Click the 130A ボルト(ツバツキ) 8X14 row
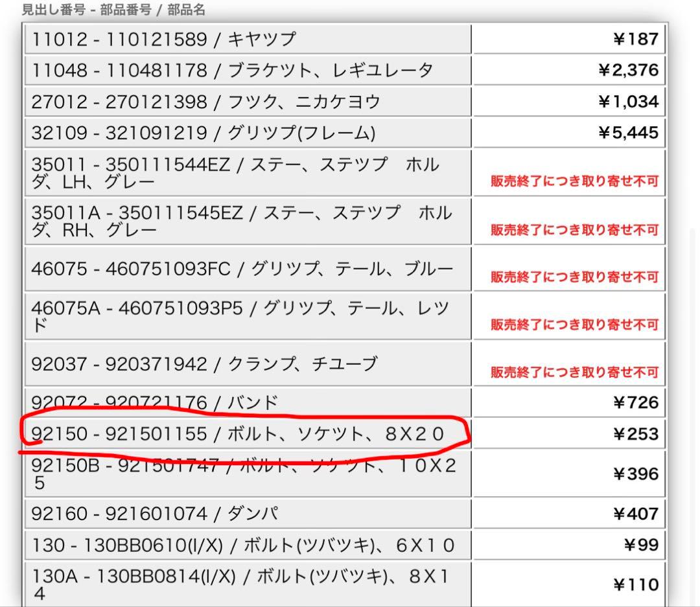Image resolution: width=700 pixels, height=607 pixels. click(x=248, y=584)
